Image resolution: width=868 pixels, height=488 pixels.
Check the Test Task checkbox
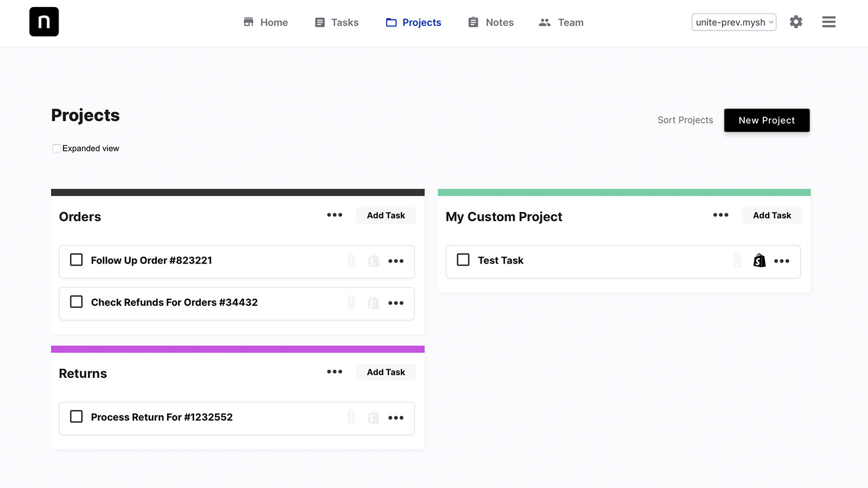pyautogui.click(x=463, y=260)
